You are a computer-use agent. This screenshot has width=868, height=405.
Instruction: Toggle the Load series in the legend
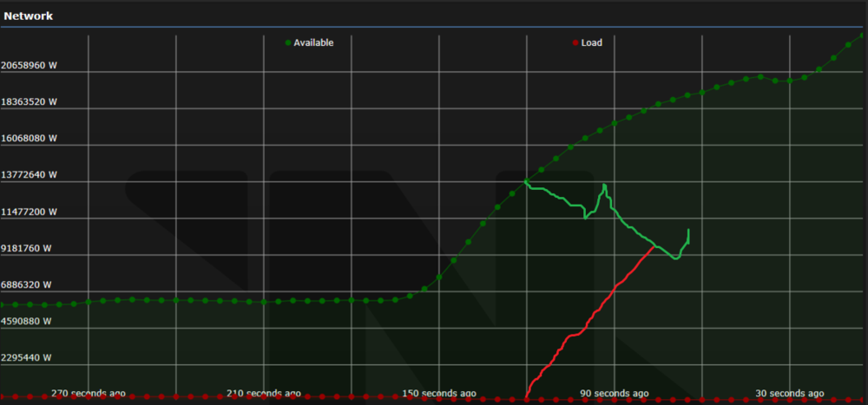[590, 42]
